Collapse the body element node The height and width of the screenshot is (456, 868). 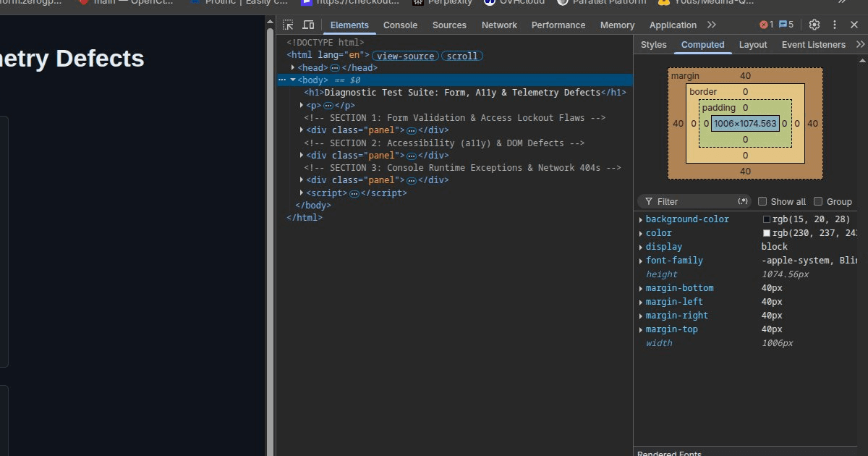(x=293, y=80)
